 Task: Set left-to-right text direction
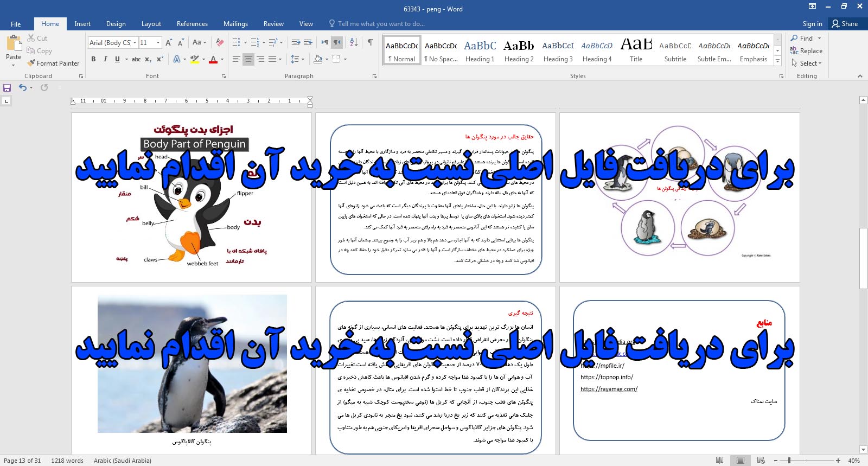324,42
